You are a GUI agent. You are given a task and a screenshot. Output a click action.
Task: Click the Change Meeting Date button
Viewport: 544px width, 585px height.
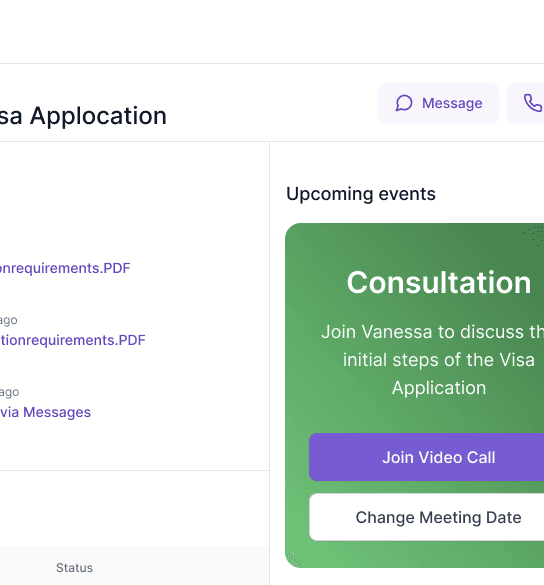[426, 517]
